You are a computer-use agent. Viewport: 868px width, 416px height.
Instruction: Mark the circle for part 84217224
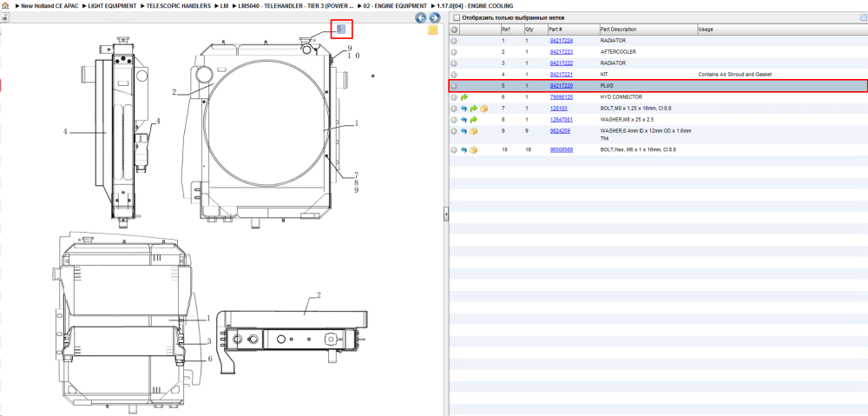coord(454,41)
